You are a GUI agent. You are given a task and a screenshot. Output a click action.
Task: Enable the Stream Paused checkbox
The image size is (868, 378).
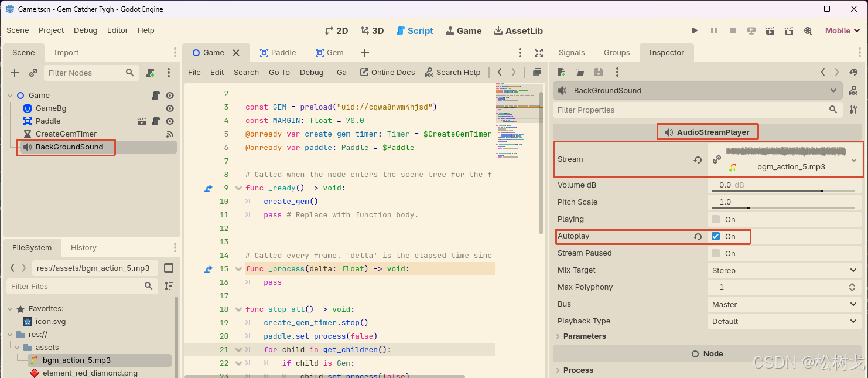716,253
